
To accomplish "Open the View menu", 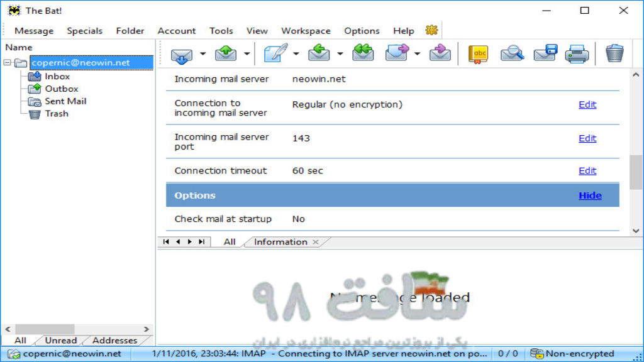I will (257, 31).
